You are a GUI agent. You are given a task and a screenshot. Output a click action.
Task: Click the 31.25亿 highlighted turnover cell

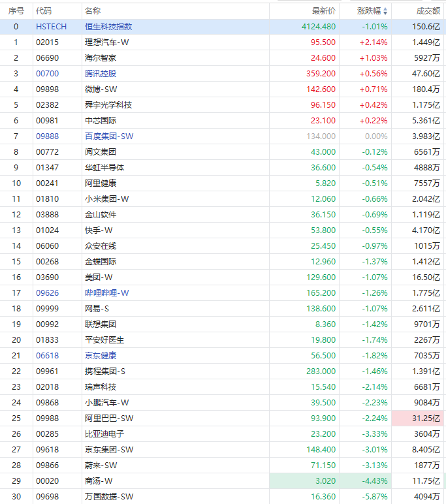coord(417,418)
